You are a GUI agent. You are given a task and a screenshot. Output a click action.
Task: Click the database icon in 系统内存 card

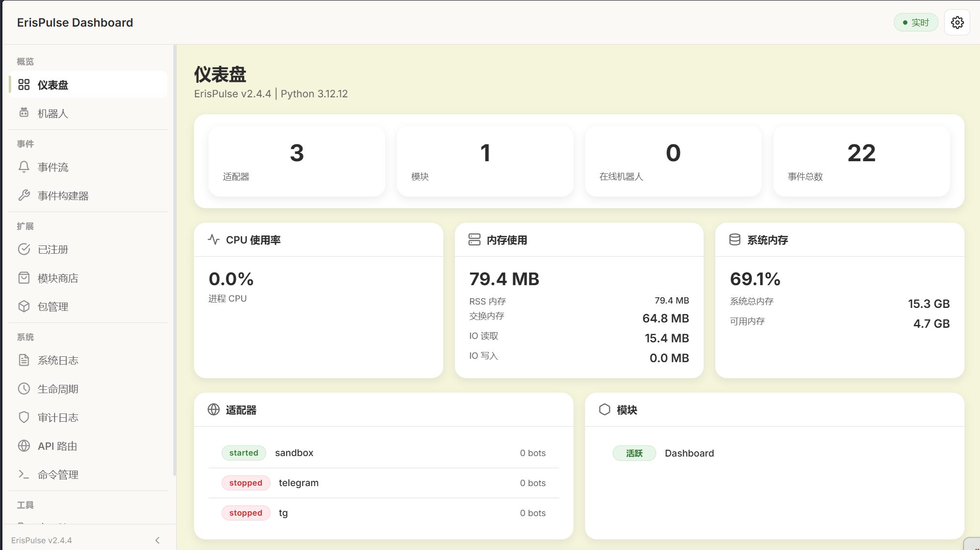coord(735,240)
